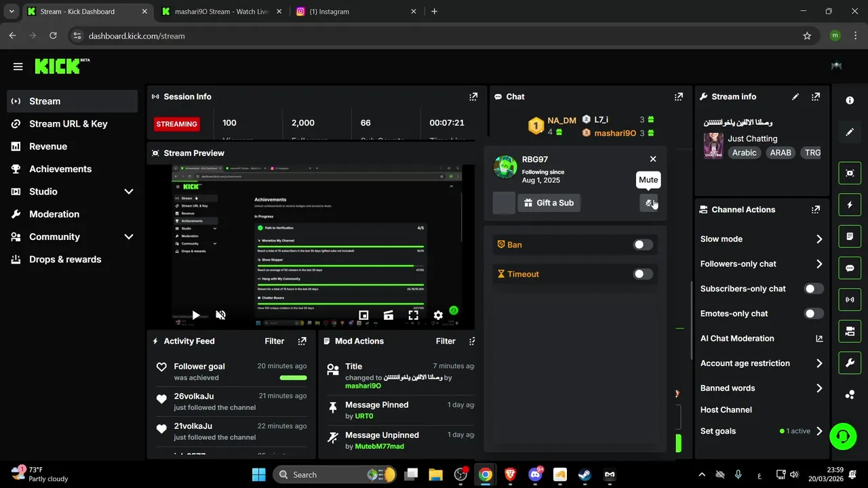Pop out the Channel Actions panel
This screenshot has height=488, width=868.
816,209
